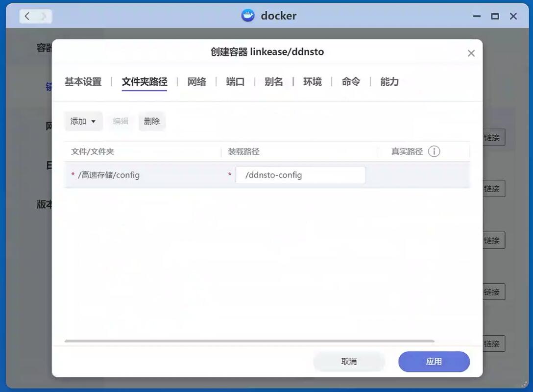Close the 创建容器 dialog
This screenshot has height=392, width=533.
tap(471, 53)
